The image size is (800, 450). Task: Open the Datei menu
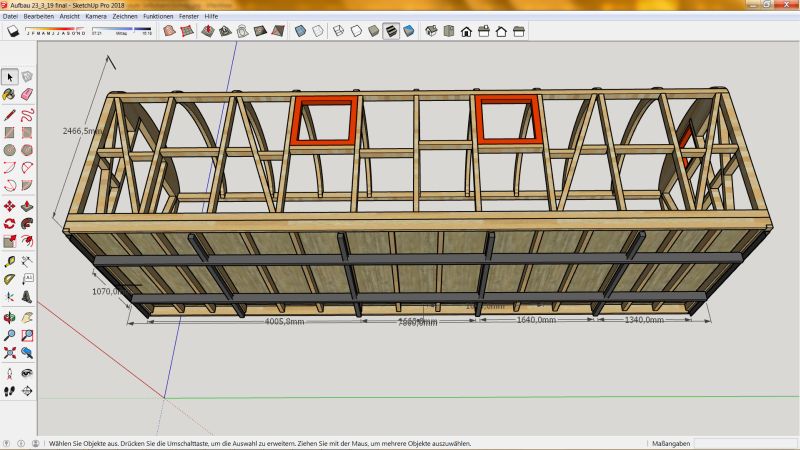(x=10, y=17)
